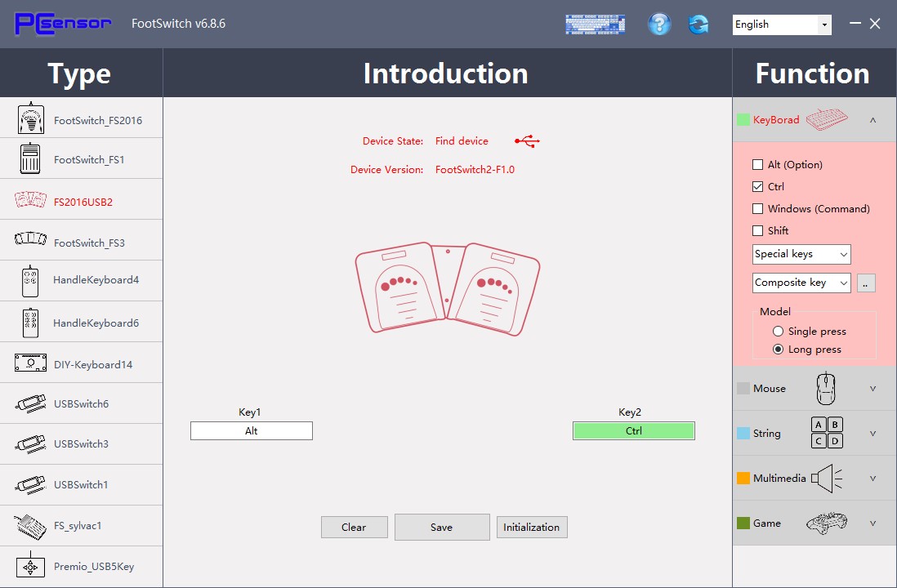Choose the USBSwitch6 icon
The image size is (897, 588).
pos(30,403)
